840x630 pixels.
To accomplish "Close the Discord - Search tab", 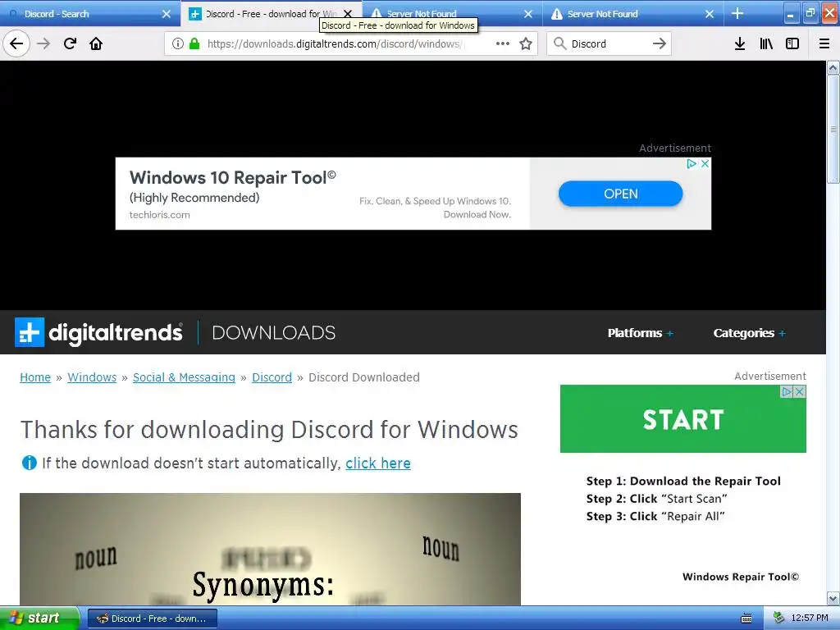I will [167, 14].
